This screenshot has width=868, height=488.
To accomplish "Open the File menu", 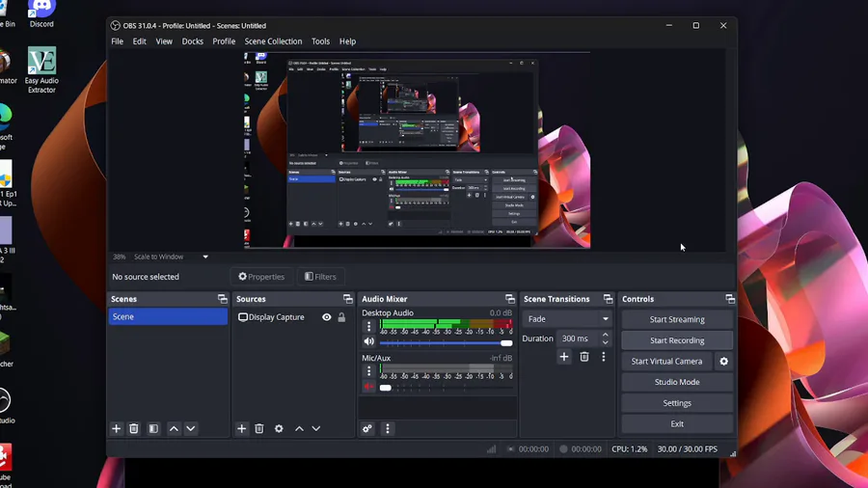I will pyautogui.click(x=117, y=41).
